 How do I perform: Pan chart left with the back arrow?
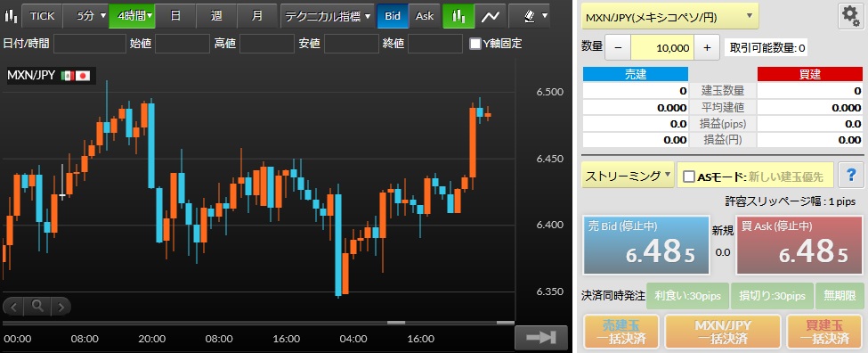pyautogui.click(x=14, y=306)
